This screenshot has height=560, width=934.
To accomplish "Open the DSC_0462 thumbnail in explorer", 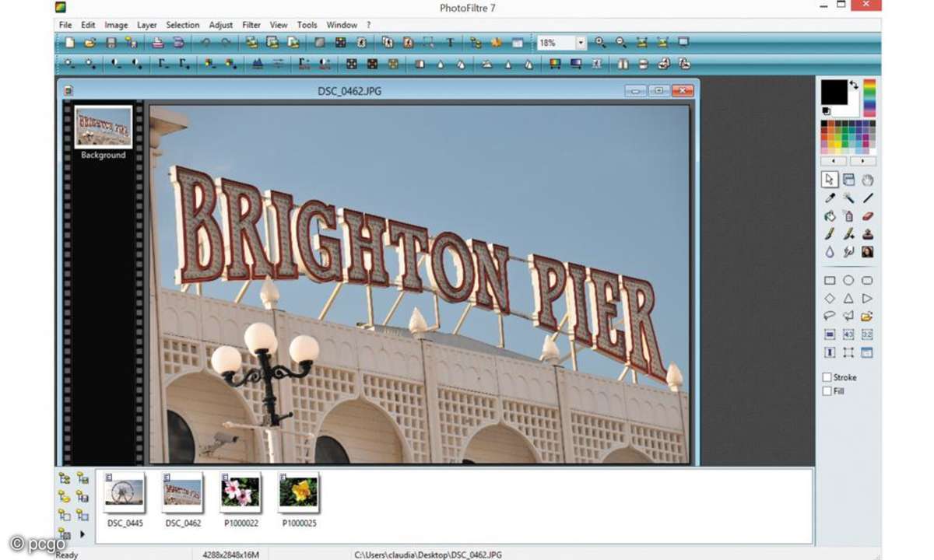I will [183, 492].
